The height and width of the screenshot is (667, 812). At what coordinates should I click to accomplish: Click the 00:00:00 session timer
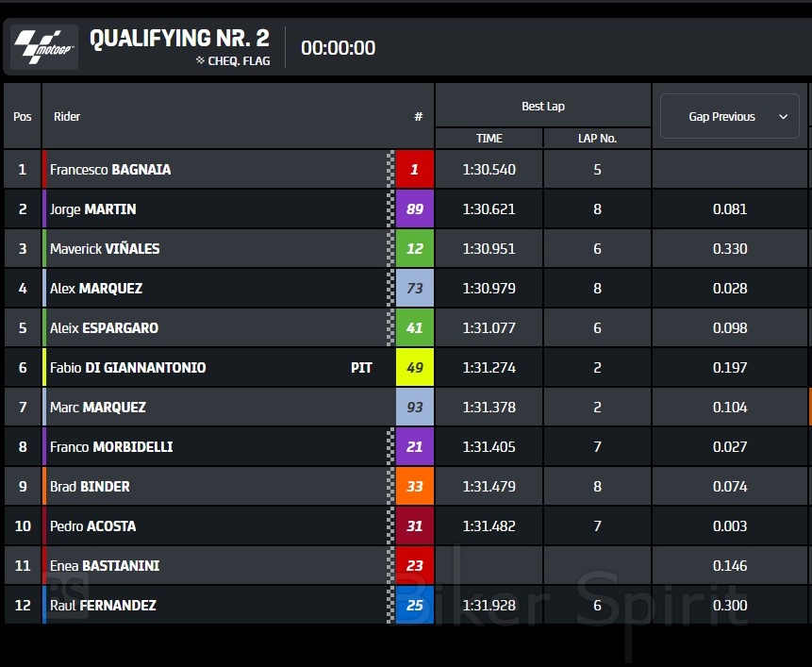point(338,48)
